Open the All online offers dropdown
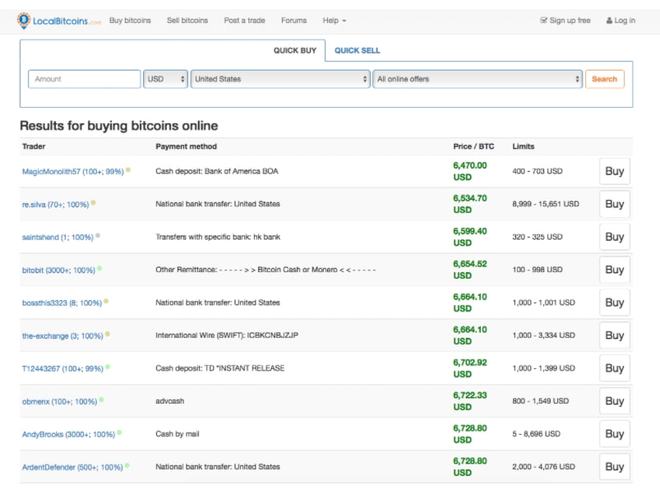The height and width of the screenshot is (499, 660). point(477,79)
